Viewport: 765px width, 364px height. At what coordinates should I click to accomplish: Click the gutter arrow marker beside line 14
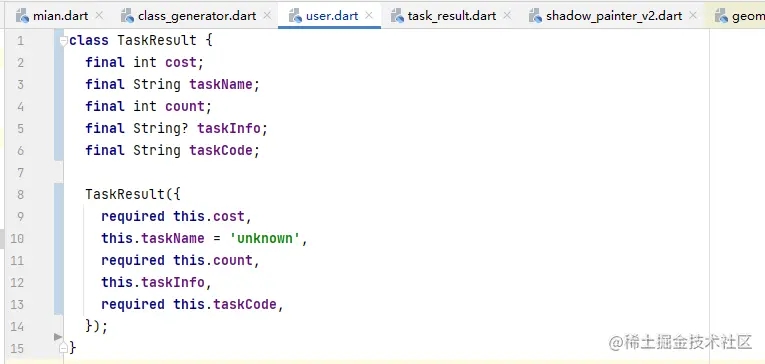point(58,336)
